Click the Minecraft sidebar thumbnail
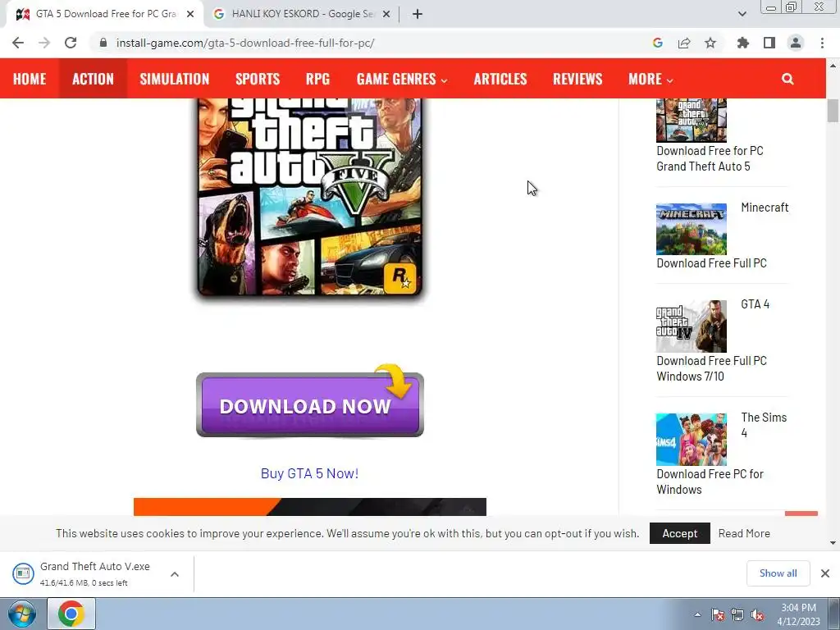This screenshot has width=840, height=630. click(x=691, y=230)
